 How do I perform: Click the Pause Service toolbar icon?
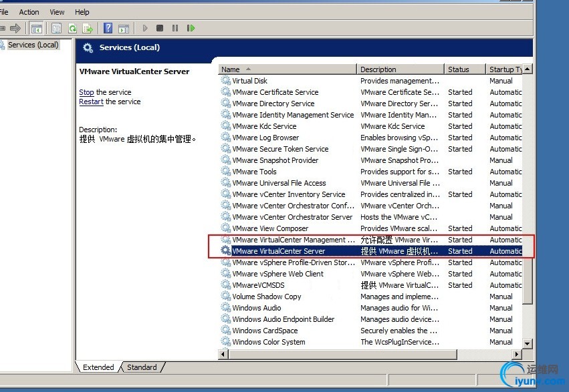175,28
